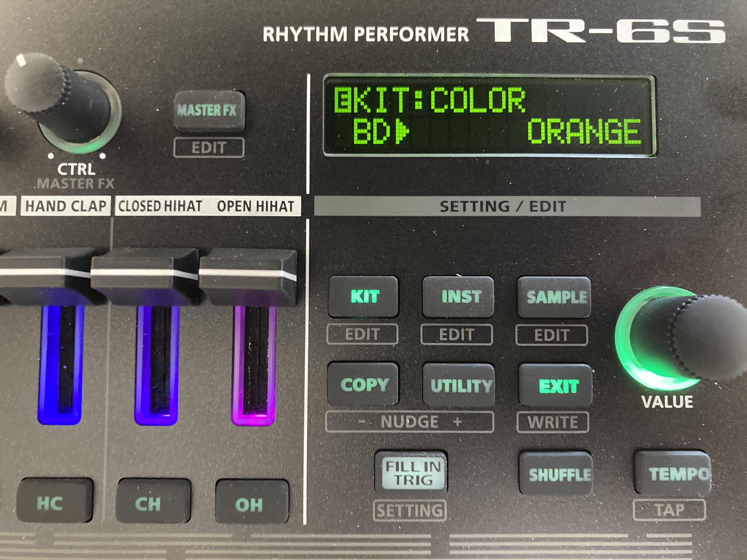Push the lit EXIT button

(x=556, y=385)
